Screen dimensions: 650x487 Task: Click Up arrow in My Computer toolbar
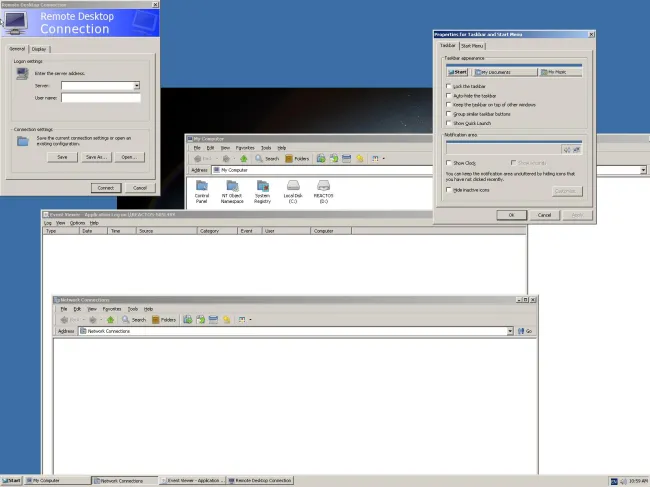click(x=244, y=158)
